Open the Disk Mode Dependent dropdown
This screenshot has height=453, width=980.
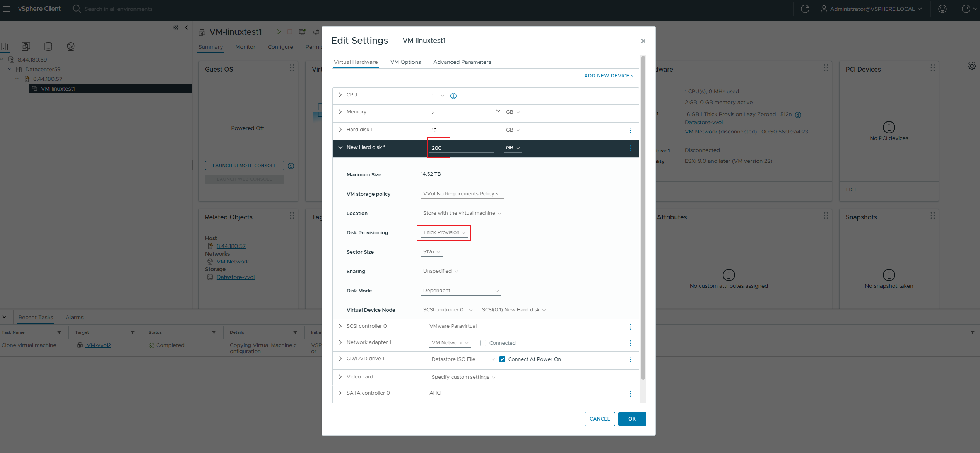coord(461,291)
